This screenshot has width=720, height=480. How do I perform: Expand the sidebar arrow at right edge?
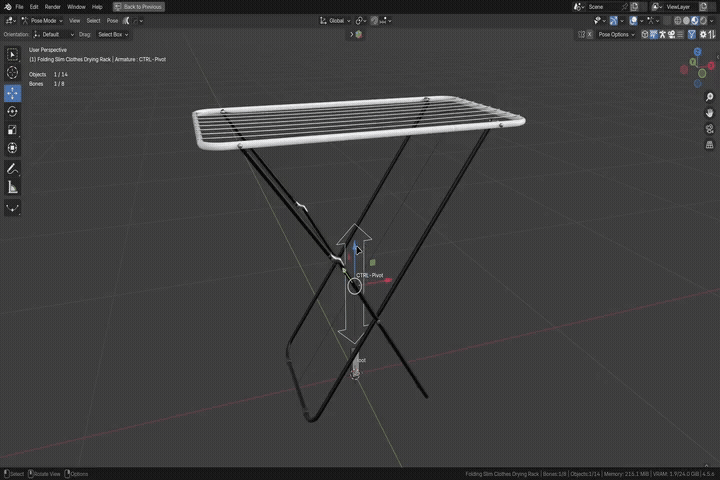point(718,57)
